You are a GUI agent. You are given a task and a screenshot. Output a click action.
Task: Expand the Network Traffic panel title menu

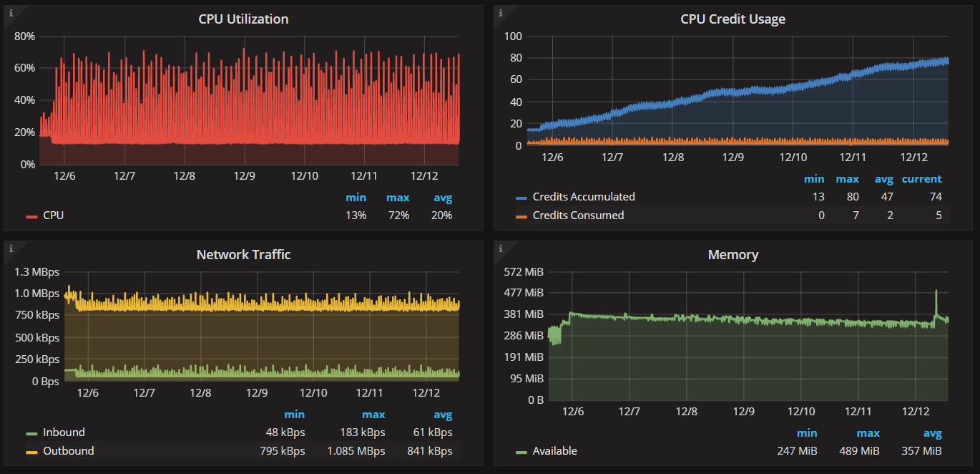point(243,254)
